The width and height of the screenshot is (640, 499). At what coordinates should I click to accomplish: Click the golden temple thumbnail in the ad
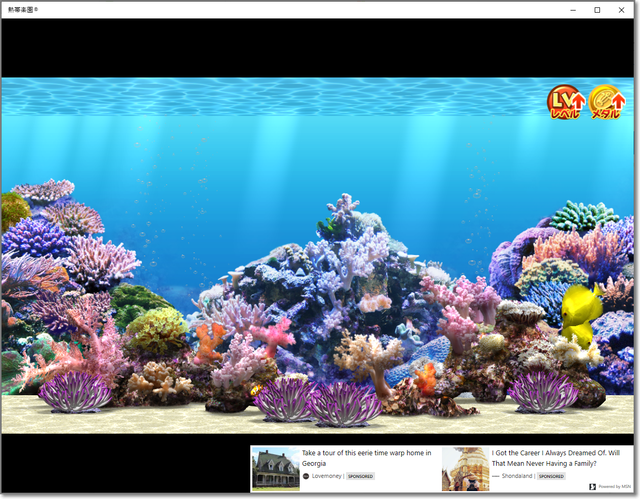(465, 468)
